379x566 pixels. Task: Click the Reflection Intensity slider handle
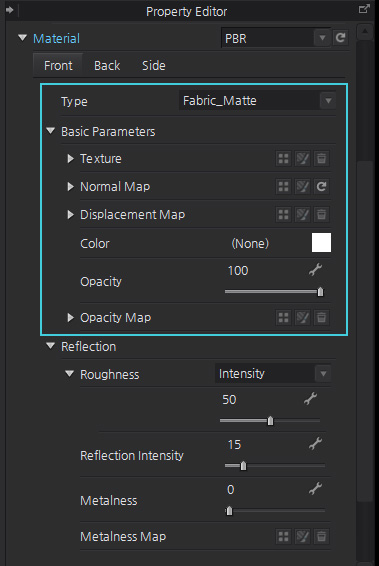[244, 466]
